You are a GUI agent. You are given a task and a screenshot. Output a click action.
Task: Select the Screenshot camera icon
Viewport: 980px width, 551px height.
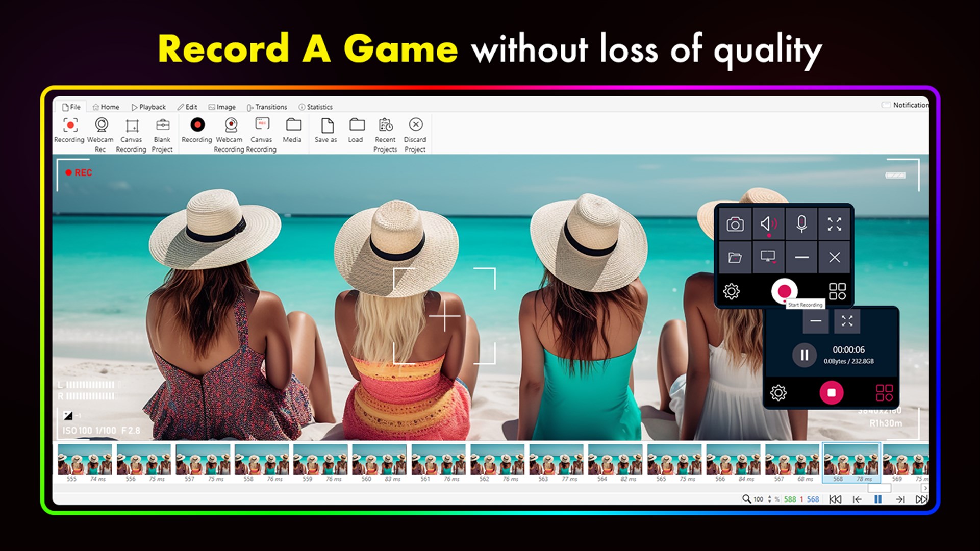(x=735, y=224)
